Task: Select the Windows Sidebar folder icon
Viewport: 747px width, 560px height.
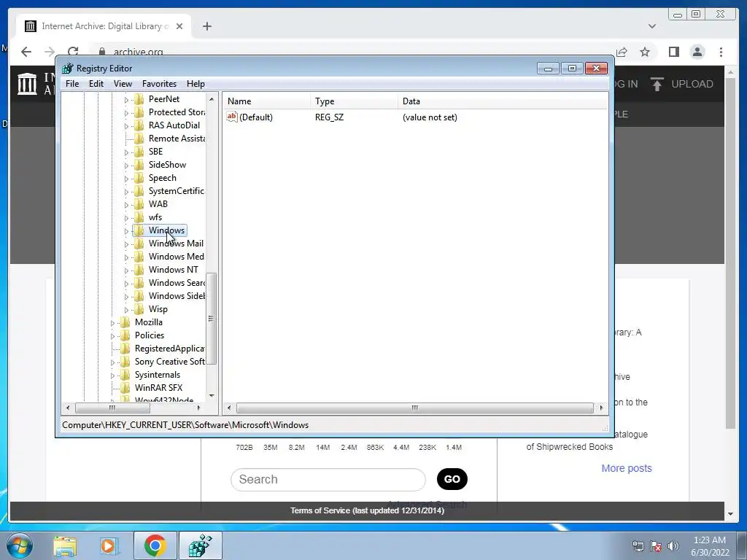Action: (x=139, y=296)
